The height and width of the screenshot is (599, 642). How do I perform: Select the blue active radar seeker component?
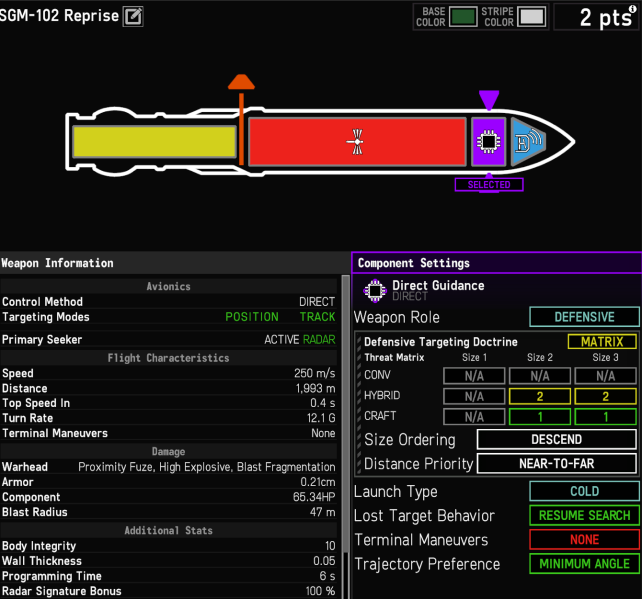527,142
